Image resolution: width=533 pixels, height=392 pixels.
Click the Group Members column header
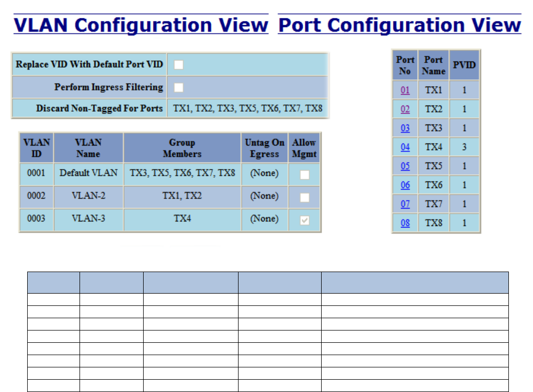(182, 148)
